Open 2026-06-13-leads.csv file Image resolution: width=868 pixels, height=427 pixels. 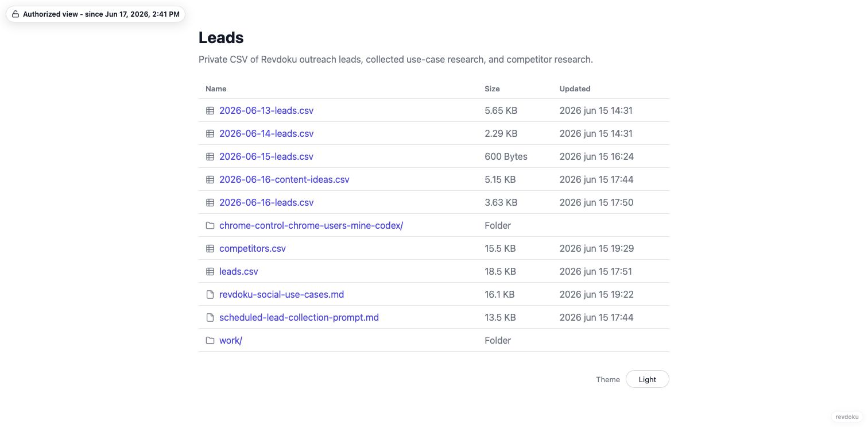click(266, 110)
